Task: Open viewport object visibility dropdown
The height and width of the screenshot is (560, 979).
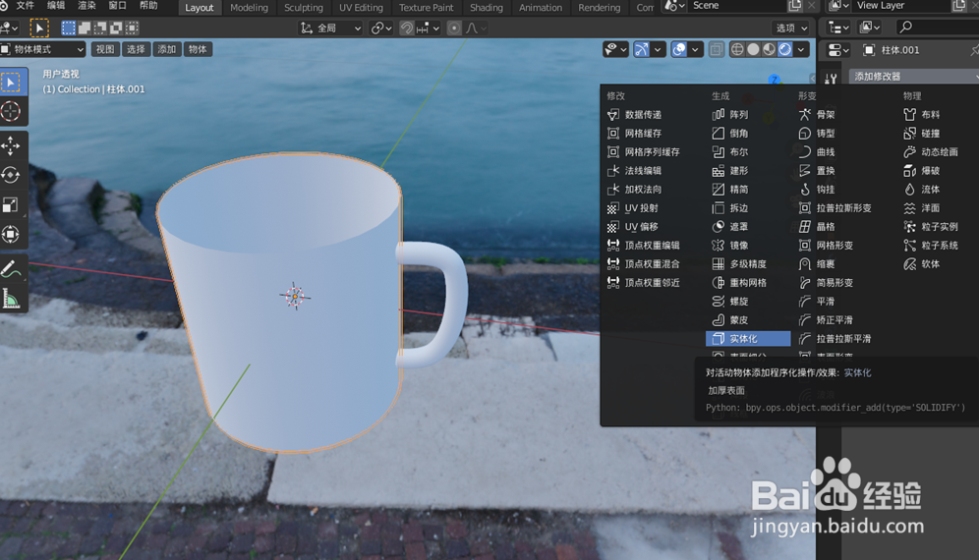Action: point(615,49)
